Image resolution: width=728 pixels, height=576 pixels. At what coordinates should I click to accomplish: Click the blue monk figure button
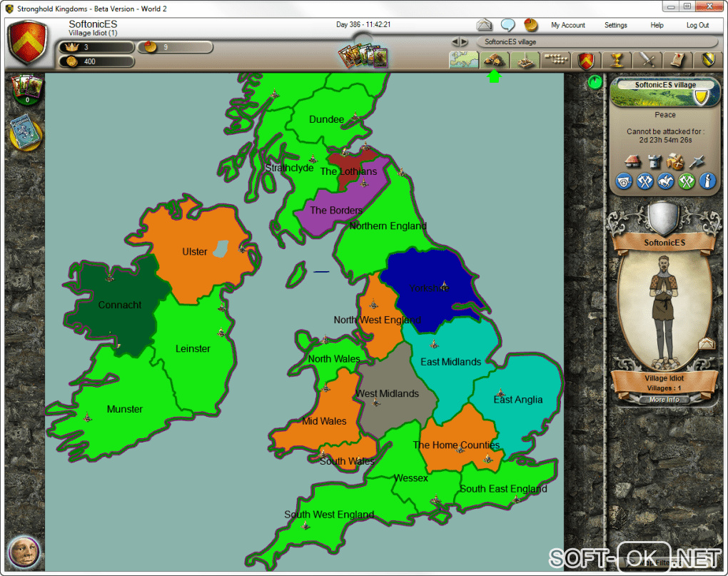[707, 181]
